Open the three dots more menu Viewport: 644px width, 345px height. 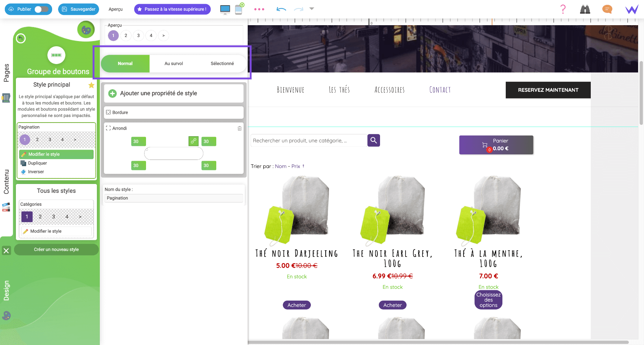pyautogui.click(x=259, y=9)
